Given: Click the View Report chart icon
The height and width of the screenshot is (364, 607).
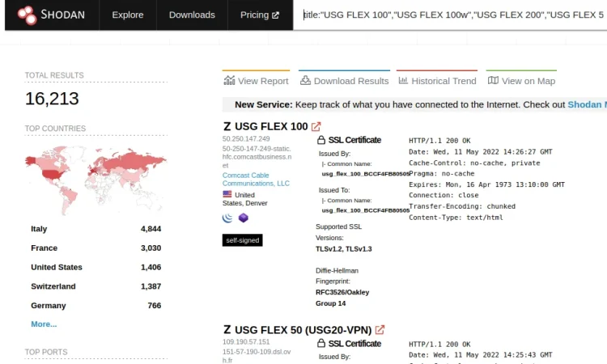Looking at the screenshot, I should click(x=229, y=80).
